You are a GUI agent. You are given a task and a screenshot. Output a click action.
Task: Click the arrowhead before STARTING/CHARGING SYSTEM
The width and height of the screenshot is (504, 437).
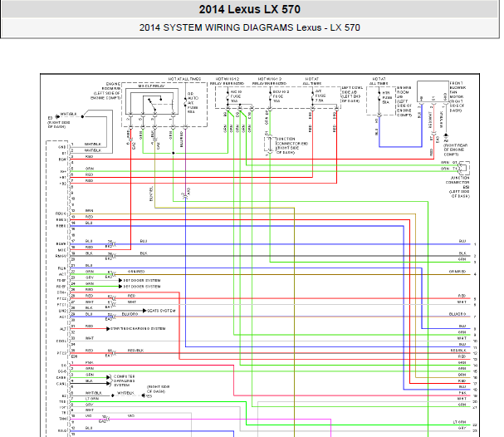point(108,329)
